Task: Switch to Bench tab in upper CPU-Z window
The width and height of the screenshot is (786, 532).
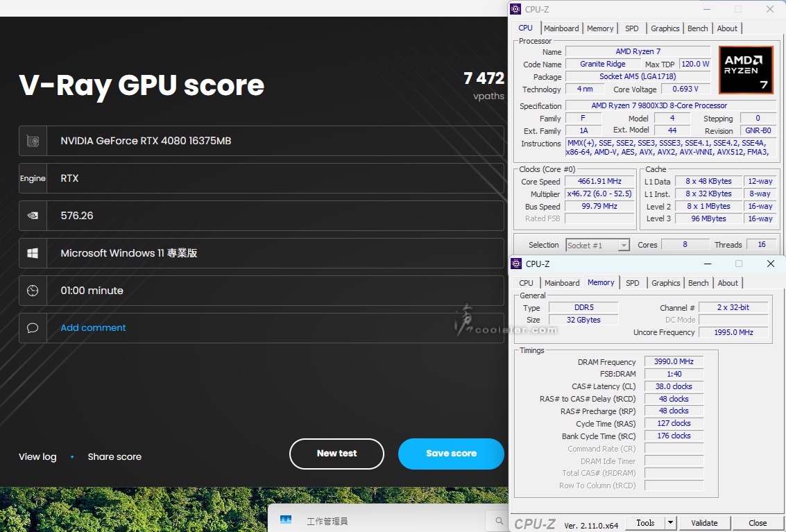Action: click(x=698, y=28)
